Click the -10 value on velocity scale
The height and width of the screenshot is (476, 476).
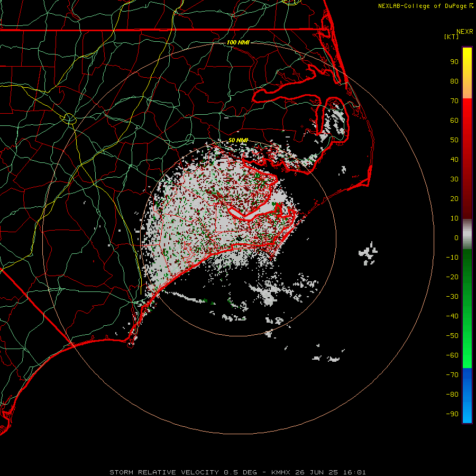(x=452, y=258)
